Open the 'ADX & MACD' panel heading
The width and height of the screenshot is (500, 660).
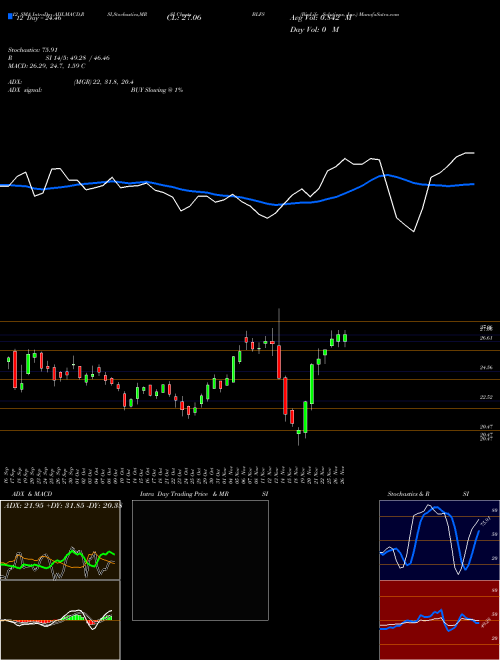[x=32, y=494]
